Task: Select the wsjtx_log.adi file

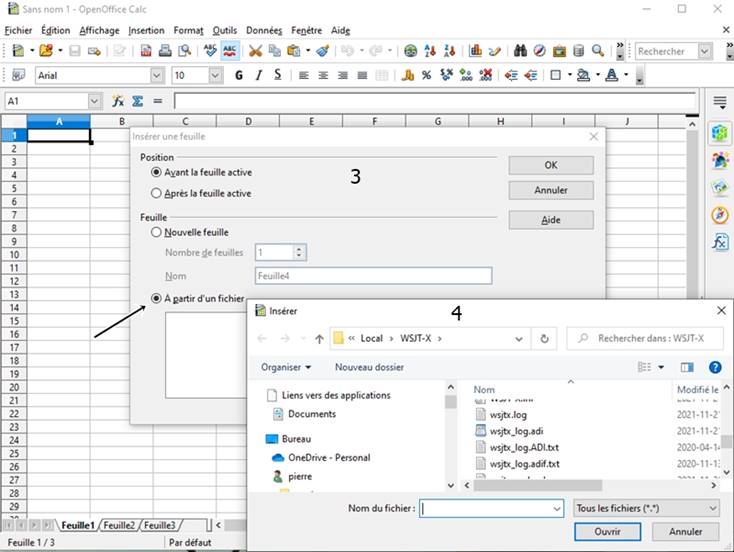Action: [x=516, y=431]
